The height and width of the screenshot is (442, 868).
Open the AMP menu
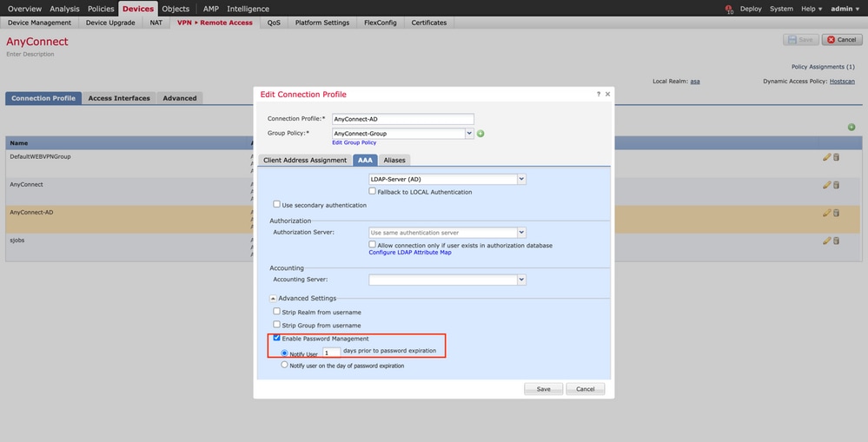point(210,9)
